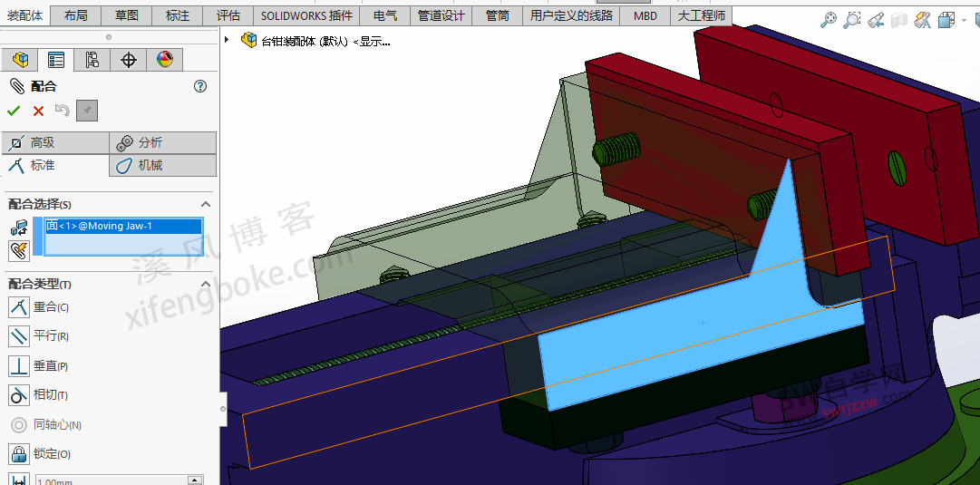Open the MBD command tab
980x485 pixels.
[x=645, y=15]
